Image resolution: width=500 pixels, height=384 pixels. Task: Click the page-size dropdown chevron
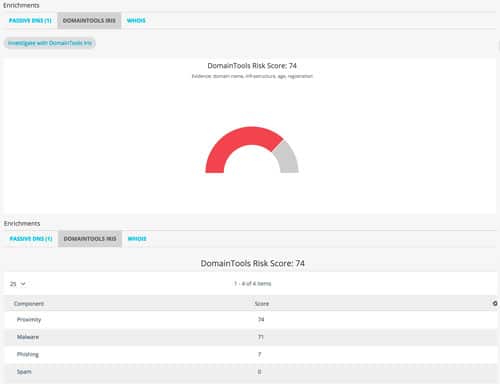point(23,284)
